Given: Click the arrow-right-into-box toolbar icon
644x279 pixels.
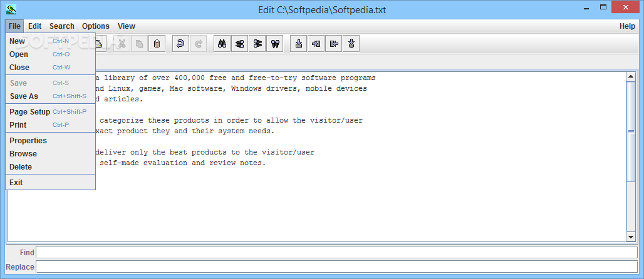Looking at the screenshot, I should [x=316, y=44].
